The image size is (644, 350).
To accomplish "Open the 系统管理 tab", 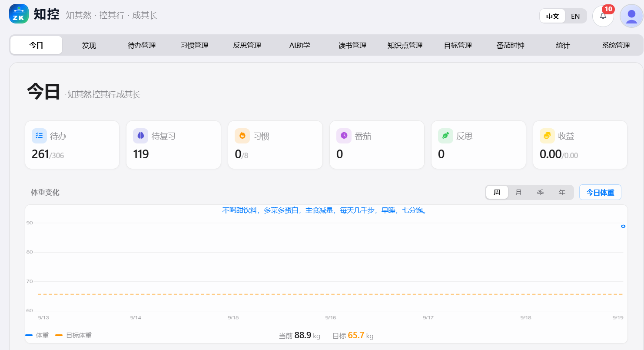I will tap(616, 45).
